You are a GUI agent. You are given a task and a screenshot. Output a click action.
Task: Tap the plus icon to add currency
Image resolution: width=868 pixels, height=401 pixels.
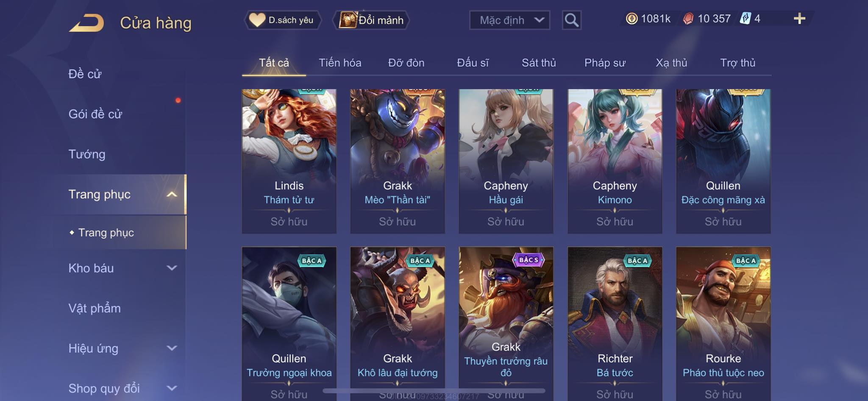799,19
